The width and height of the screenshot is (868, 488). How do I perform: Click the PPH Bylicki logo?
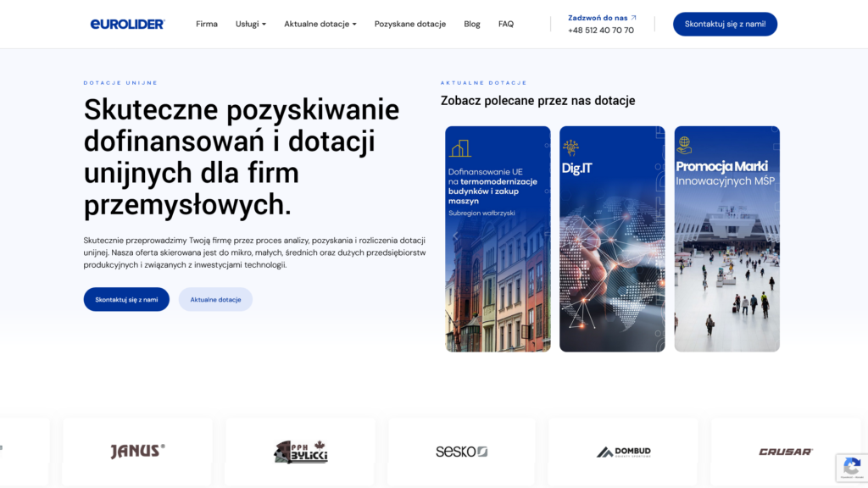coord(299,452)
